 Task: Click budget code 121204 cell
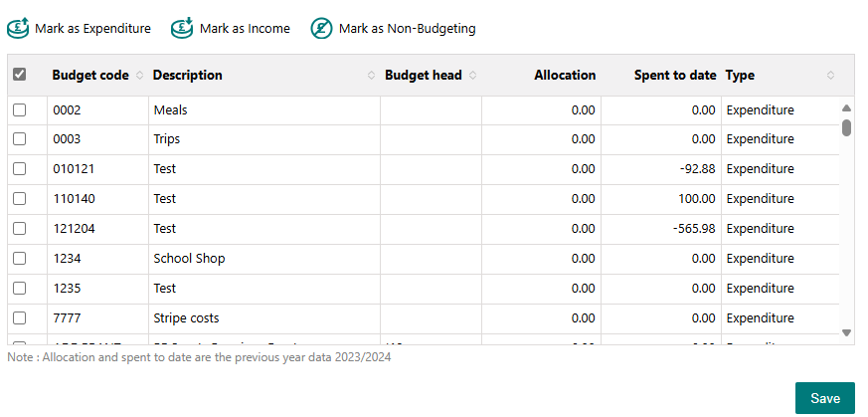click(98, 229)
